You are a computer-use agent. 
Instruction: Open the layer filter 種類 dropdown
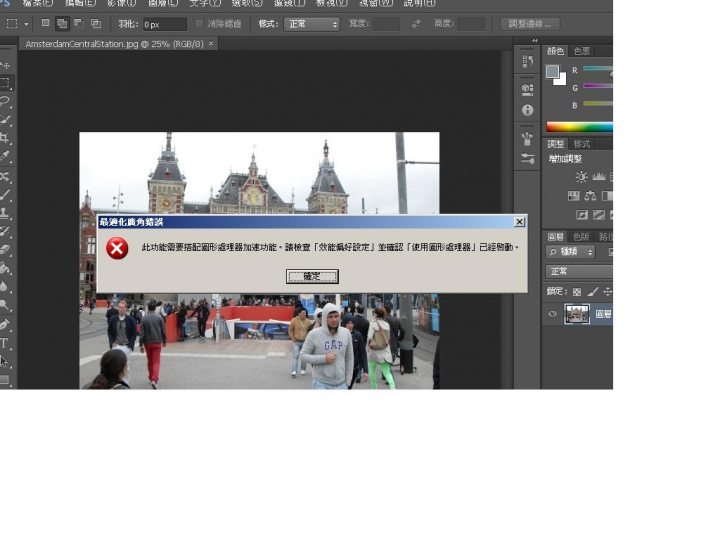click(x=571, y=252)
